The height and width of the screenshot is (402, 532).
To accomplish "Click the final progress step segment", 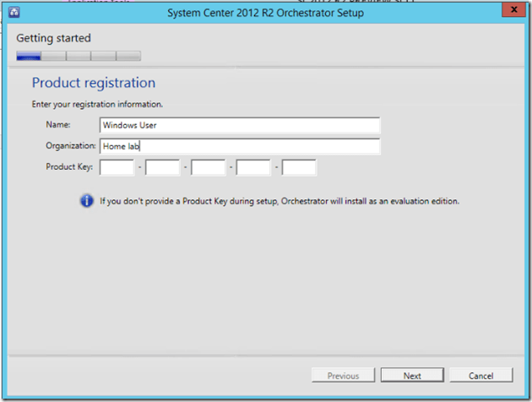I will [128, 57].
